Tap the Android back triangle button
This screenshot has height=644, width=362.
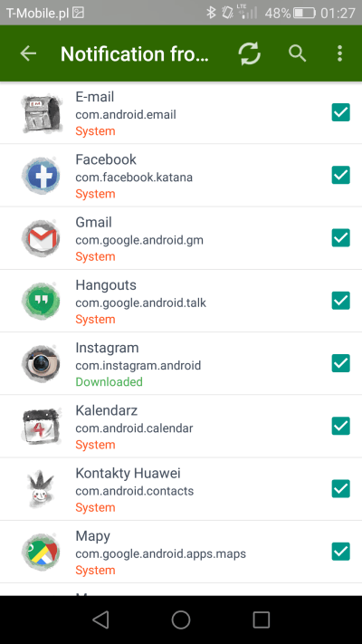click(x=100, y=620)
